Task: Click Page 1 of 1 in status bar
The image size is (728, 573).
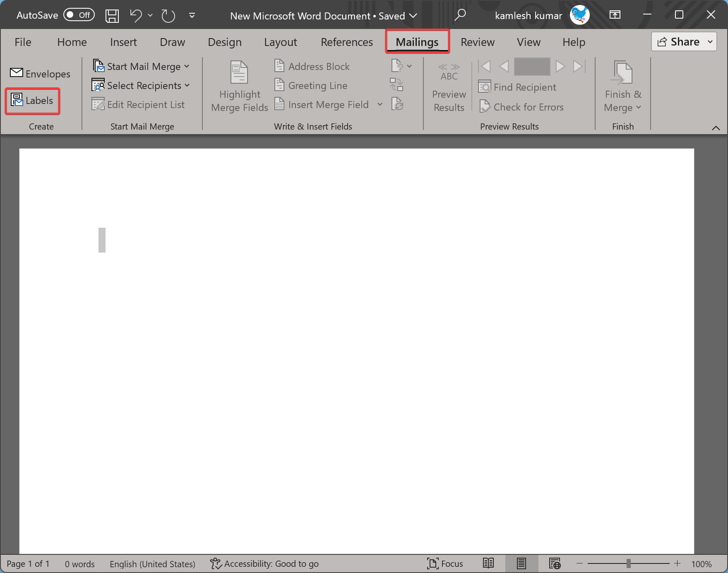Action: click(28, 564)
